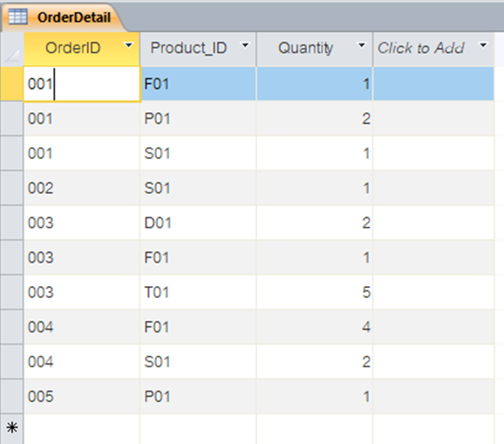
Task: Click the new record asterisk row selector
Action: (12, 428)
